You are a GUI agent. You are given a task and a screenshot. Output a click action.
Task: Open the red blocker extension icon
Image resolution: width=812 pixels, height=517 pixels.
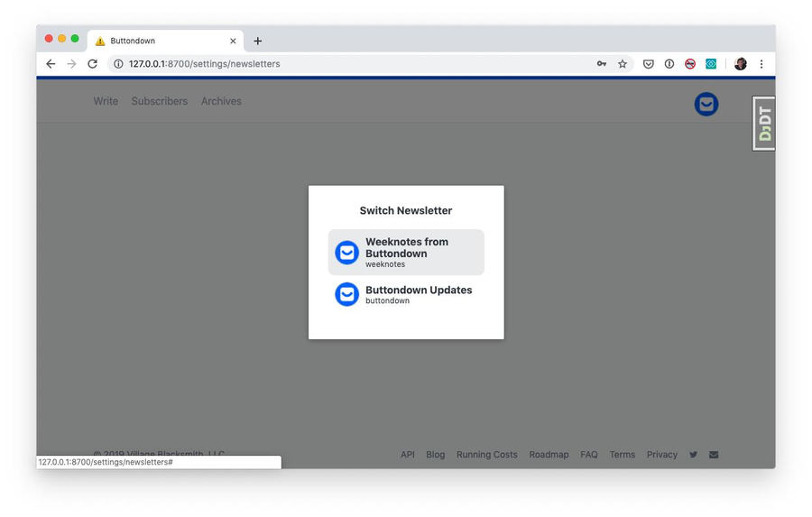(x=690, y=64)
